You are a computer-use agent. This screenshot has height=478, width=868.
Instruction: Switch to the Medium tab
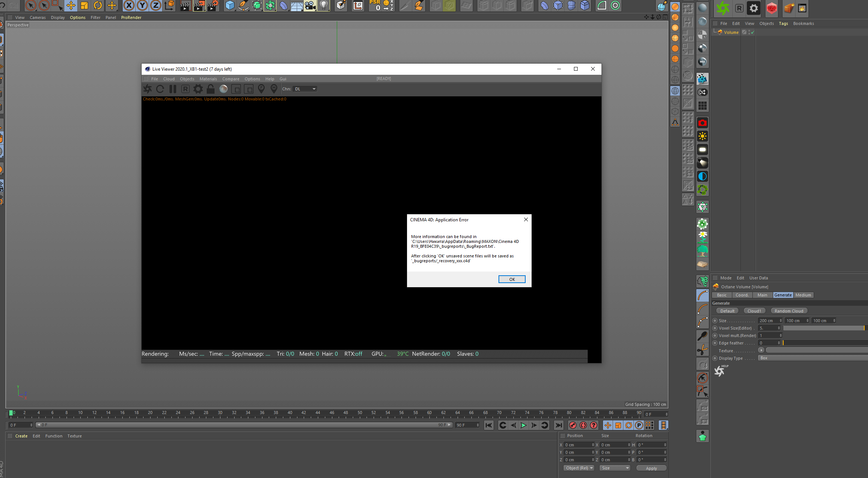click(x=803, y=295)
